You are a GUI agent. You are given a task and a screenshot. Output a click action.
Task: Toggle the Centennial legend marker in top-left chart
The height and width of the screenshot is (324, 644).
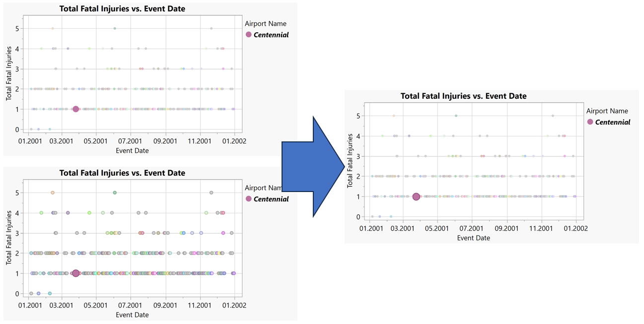click(x=249, y=35)
